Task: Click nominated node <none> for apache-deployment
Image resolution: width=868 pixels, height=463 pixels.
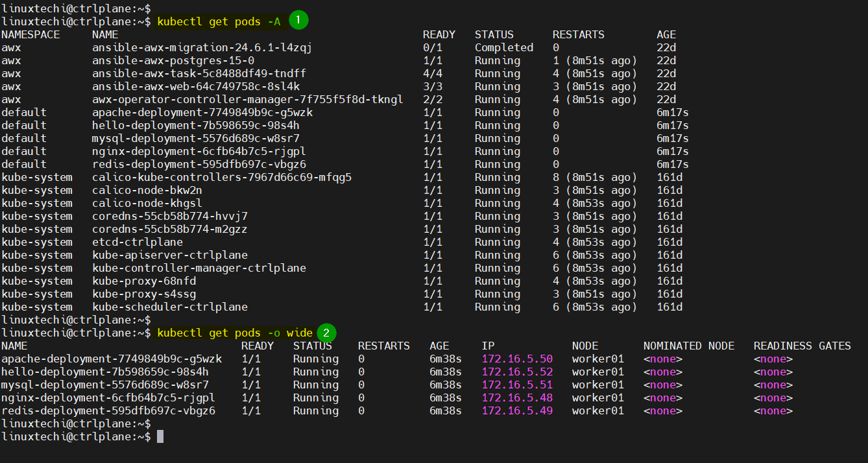Action: 663,359
